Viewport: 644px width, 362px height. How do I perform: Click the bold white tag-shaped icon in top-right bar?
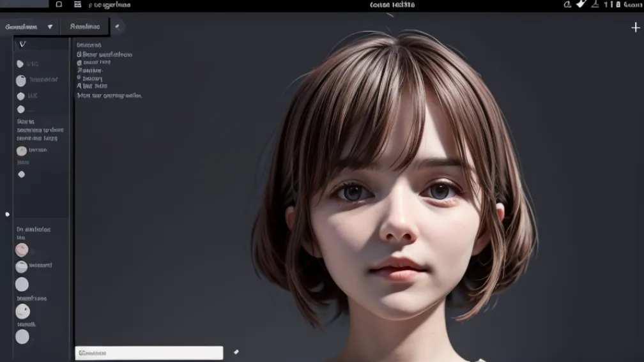(581, 4)
